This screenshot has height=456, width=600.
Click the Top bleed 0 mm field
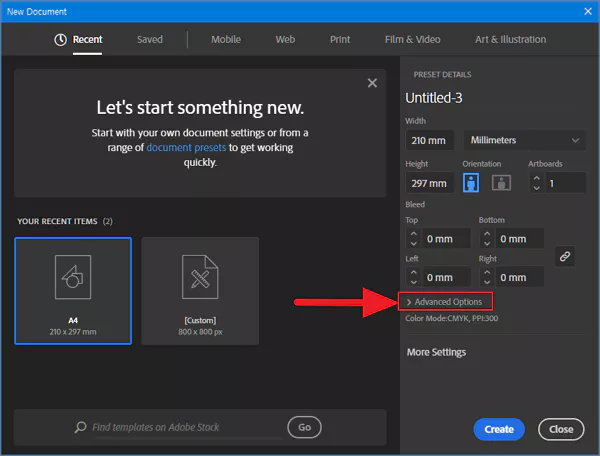(446, 239)
